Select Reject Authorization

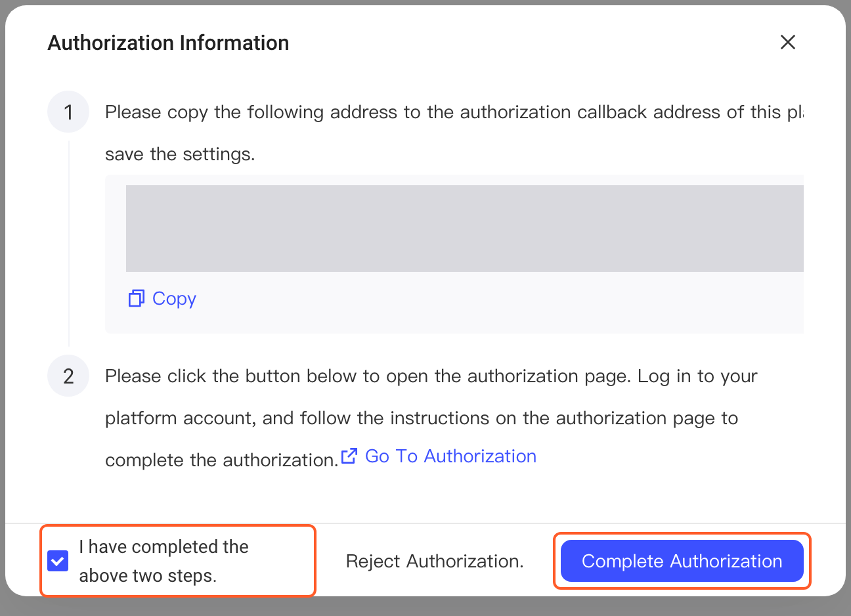click(x=435, y=561)
